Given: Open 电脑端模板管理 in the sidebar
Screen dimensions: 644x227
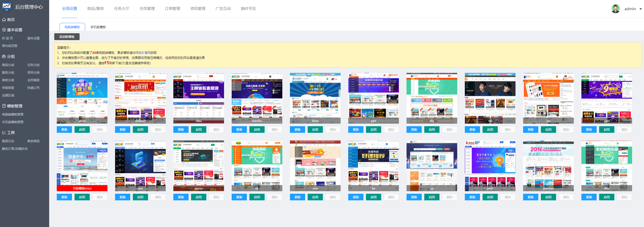Looking at the screenshot, I should (13, 115).
